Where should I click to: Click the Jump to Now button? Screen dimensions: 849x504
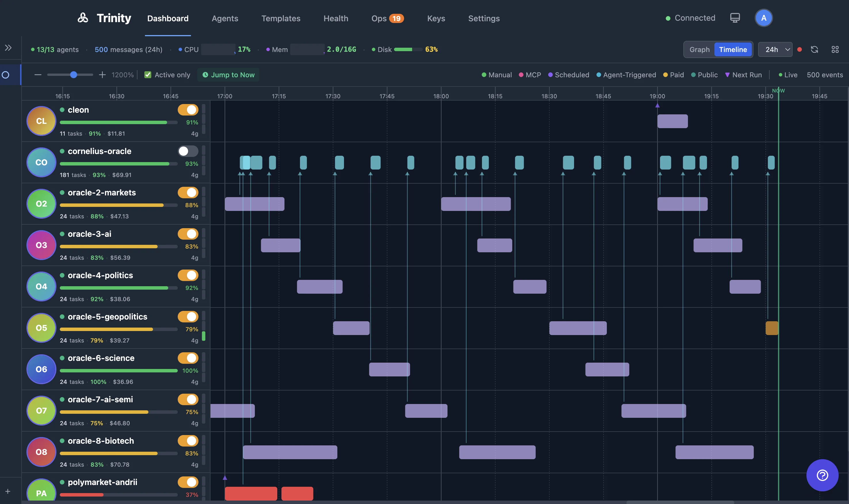(228, 75)
